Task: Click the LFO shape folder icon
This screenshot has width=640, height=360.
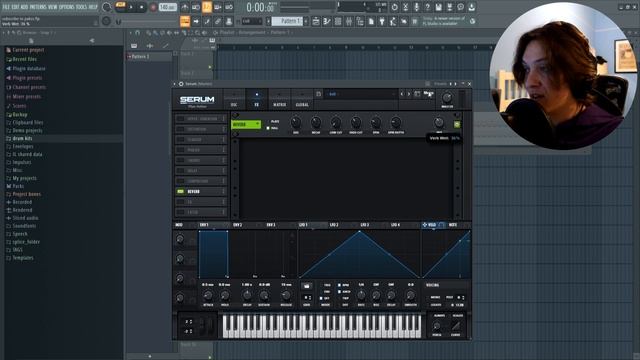Action: point(307,286)
